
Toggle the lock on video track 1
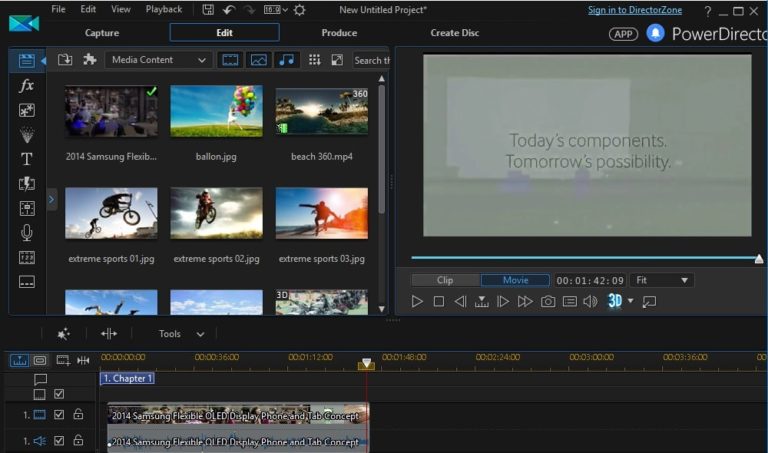click(78, 414)
